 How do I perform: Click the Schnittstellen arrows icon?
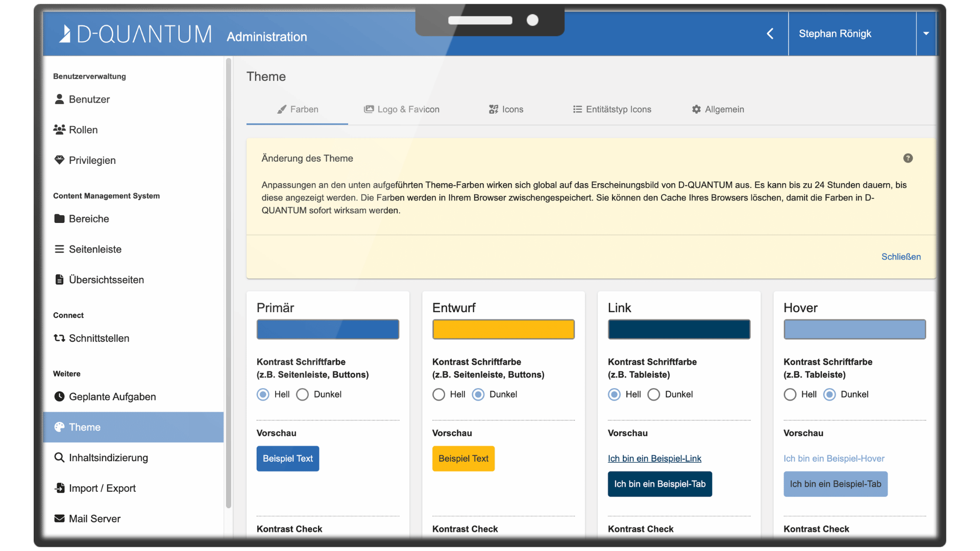point(59,338)
